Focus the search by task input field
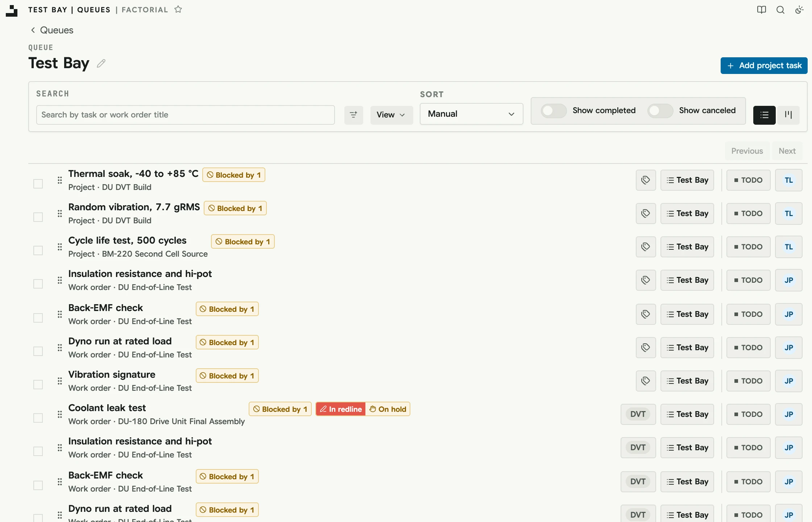The height and width of the screenshot is (522, 812). (185, 115)
